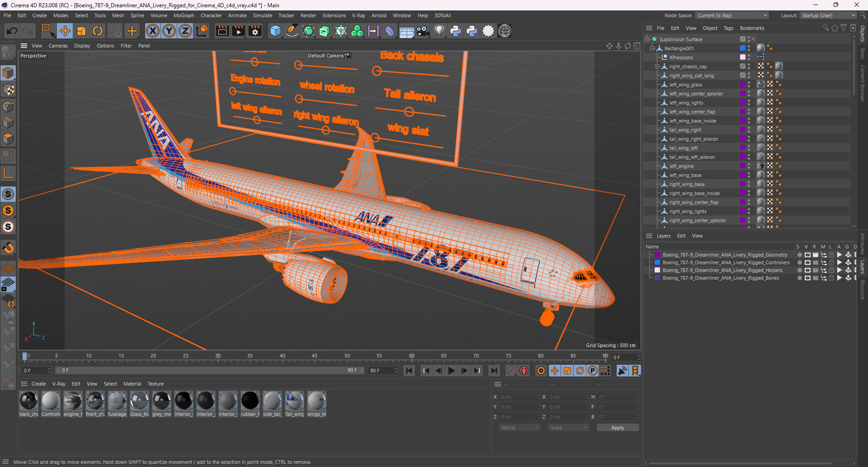Viewport: 868px width, 467px height.
Task: Go to start of animation
Action: [409, 371]
